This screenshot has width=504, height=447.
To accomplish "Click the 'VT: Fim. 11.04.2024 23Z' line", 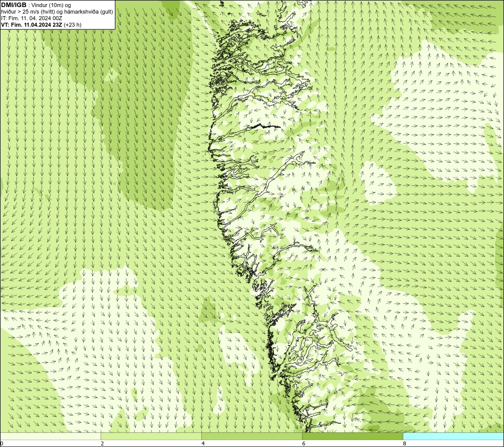I will click(31, 25).
